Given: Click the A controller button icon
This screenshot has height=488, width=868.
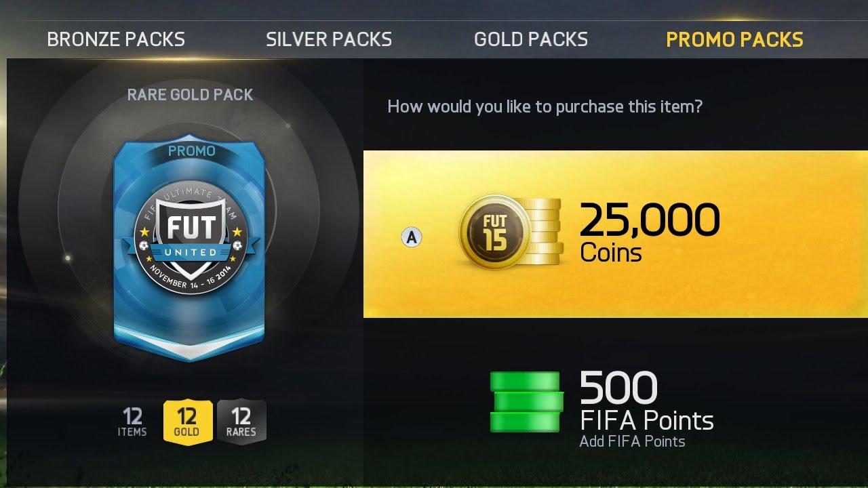Looking at the screenshot, I should click(411, 237).
